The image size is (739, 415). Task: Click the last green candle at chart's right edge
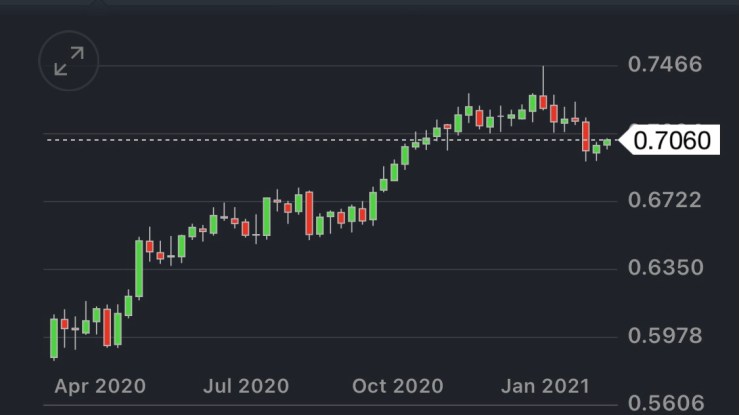tap(606, 142)
